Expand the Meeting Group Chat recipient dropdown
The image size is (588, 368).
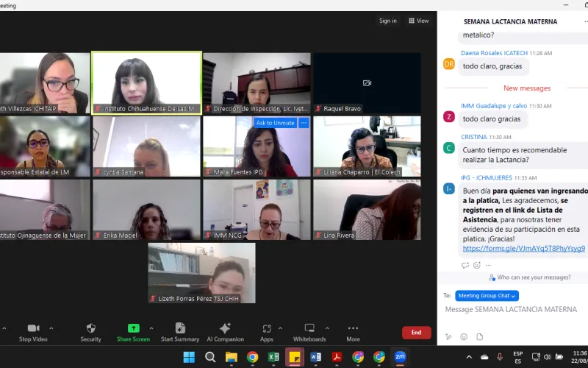(x=487, y=296)
